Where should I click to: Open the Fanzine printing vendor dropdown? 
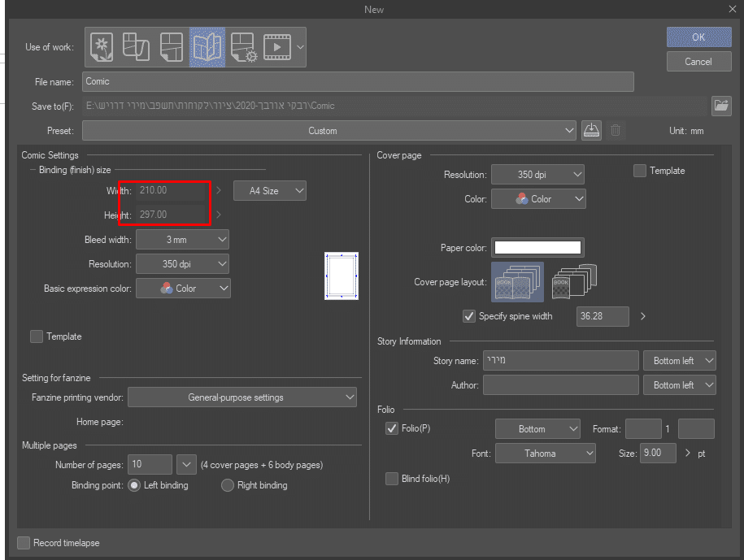[x=242, y=397]
